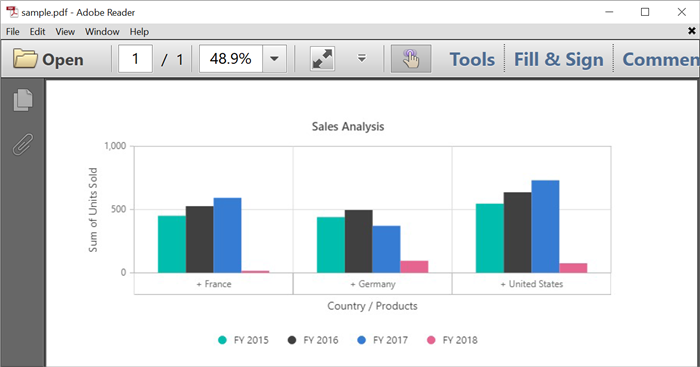Click Germany's dark FY 2016 bar
This screenshot has width=700, height=367.
coord(358,242)
